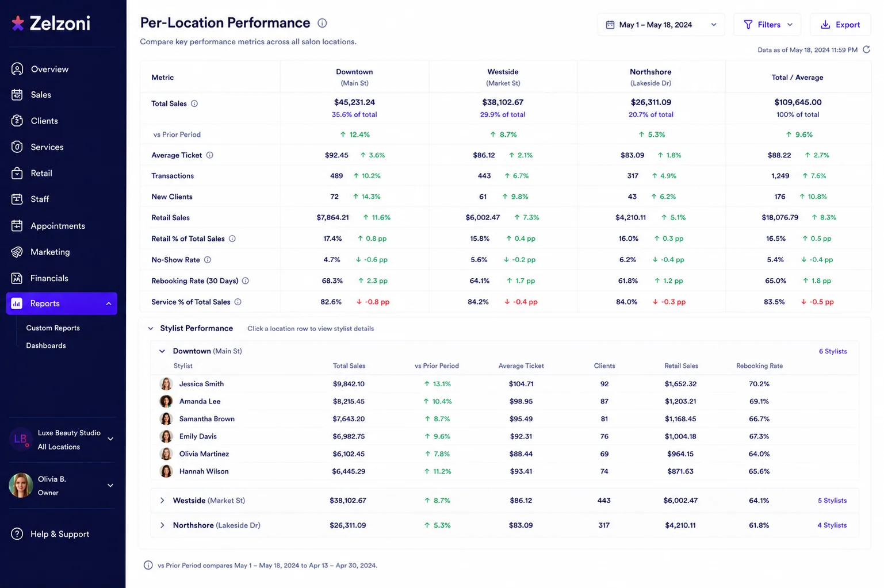Click the 6 Stylists link

833,351
